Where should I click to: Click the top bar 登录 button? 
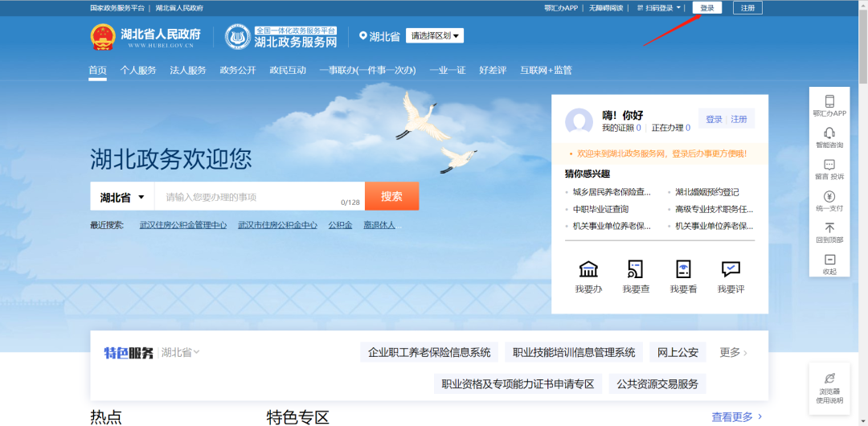pos(707,8)
